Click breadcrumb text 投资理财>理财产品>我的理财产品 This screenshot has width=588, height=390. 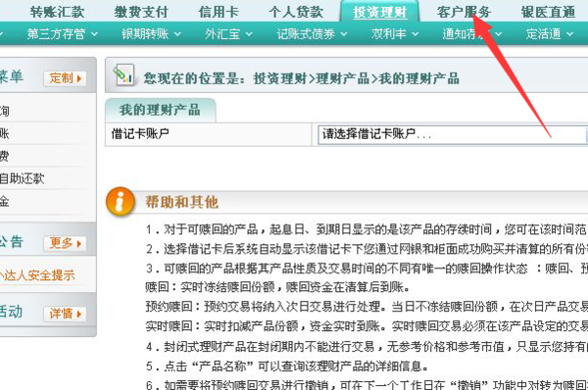click(357, 78)
